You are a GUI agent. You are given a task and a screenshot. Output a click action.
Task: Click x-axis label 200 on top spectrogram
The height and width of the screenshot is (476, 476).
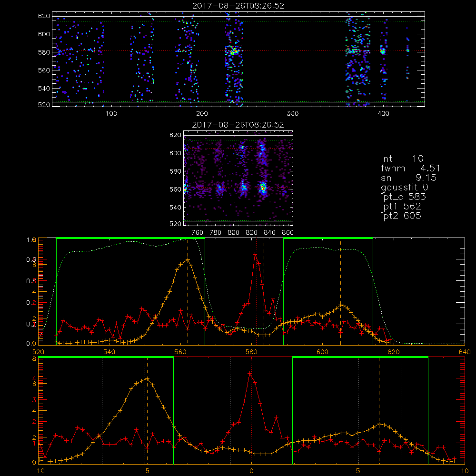click(x=202, y=114)
